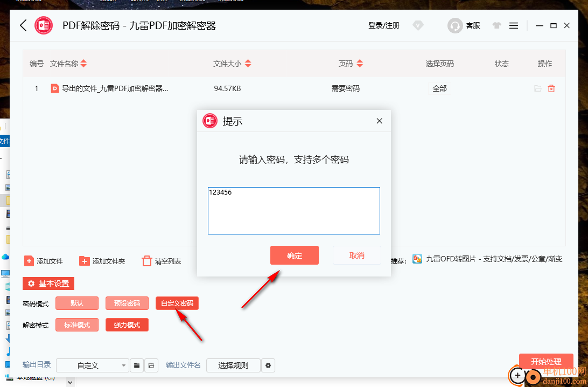Open the skin shirt icon
Viewport: 588px width, 387px height.
[x=497, y=25]
